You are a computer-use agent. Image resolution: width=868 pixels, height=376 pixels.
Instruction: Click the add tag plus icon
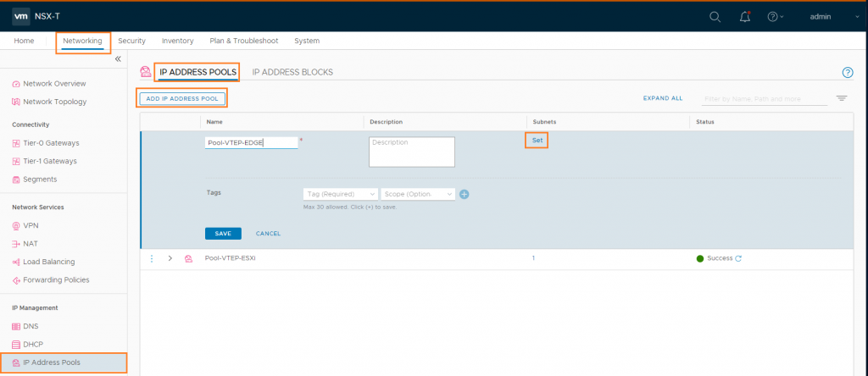pos(464,194)
